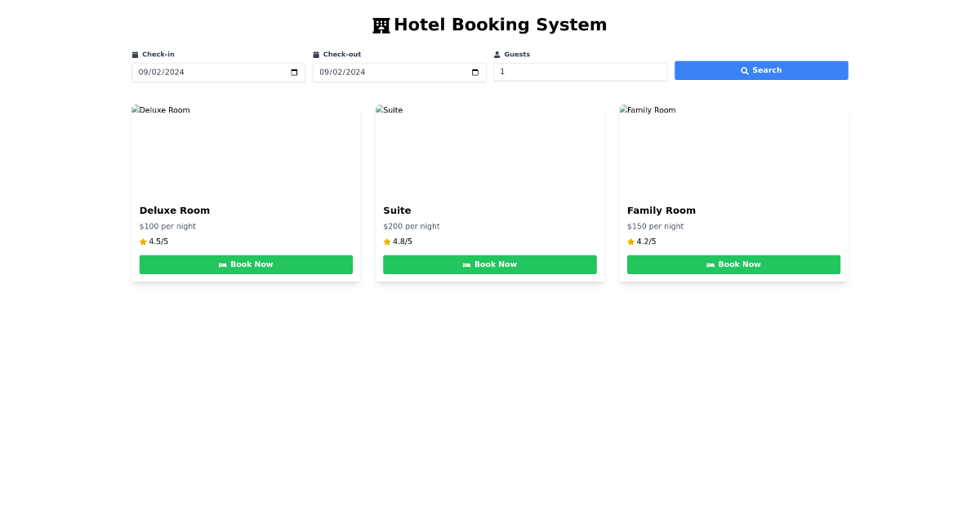Click the star icon beside the 4.5/5 rating
Image resolution: width=980 pixels, height=514 pixels.
pos(141,241)
